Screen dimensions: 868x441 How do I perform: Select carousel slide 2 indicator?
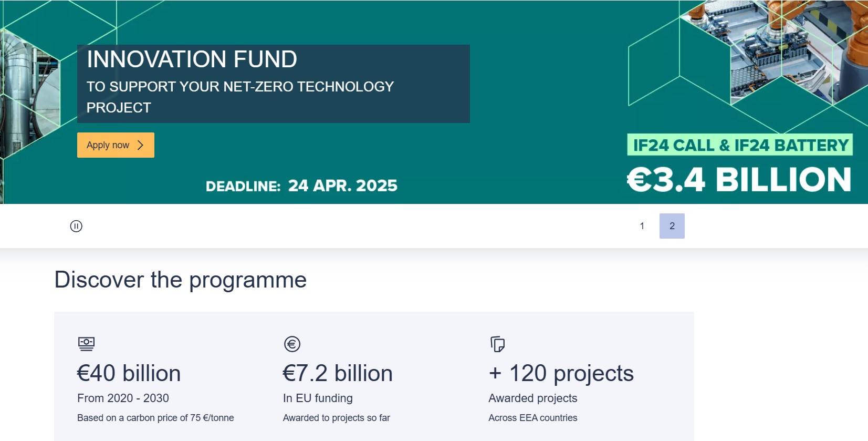pos(672,226)
